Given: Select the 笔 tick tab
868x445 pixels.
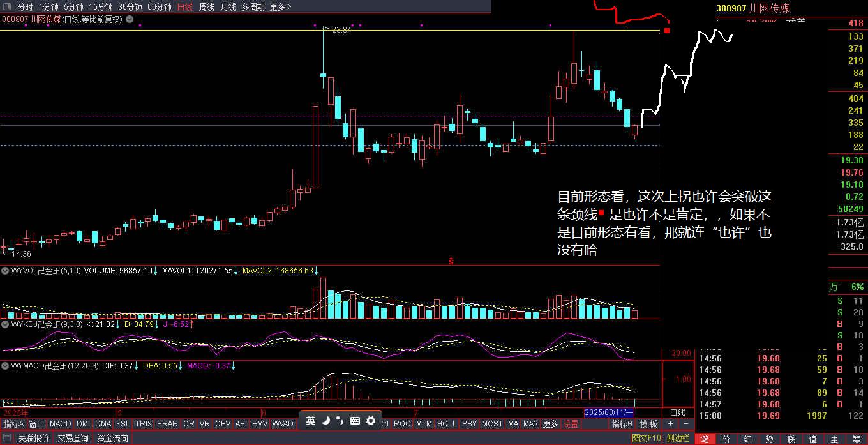Looking at the screenshot, I should point(705,439).
